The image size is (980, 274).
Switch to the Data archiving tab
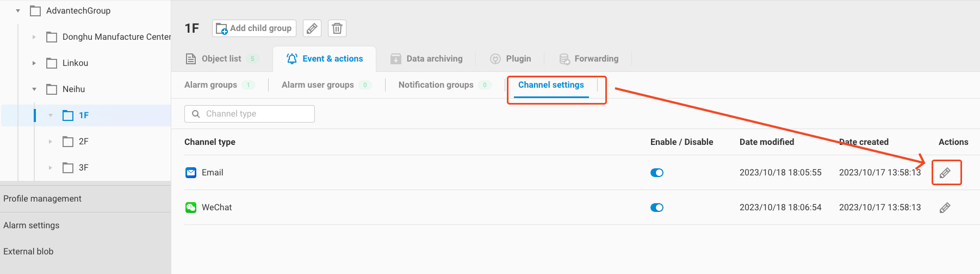[427, 59]
